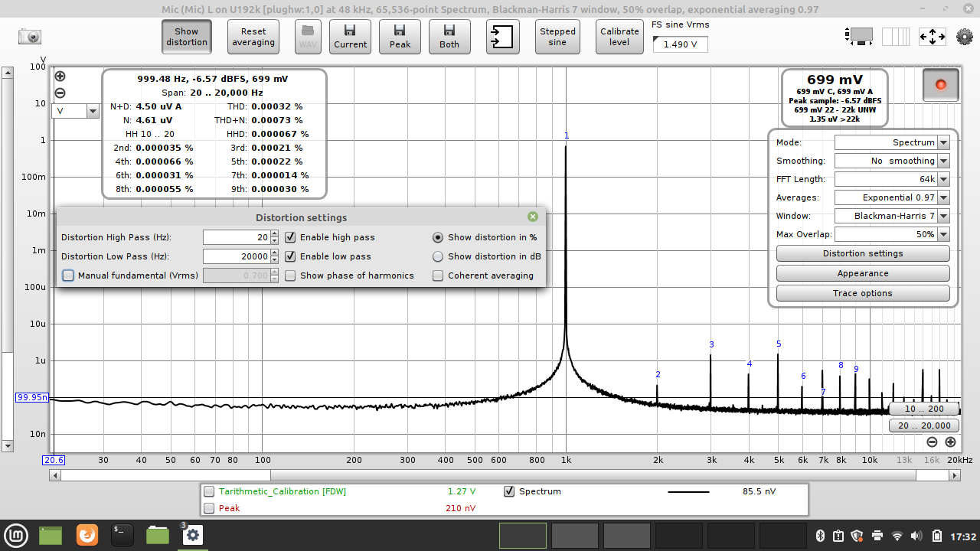Enable Manual fundamental (Vrms) checkbox
This screenshot has width=980, height=551.
click(x=68, y=275)
